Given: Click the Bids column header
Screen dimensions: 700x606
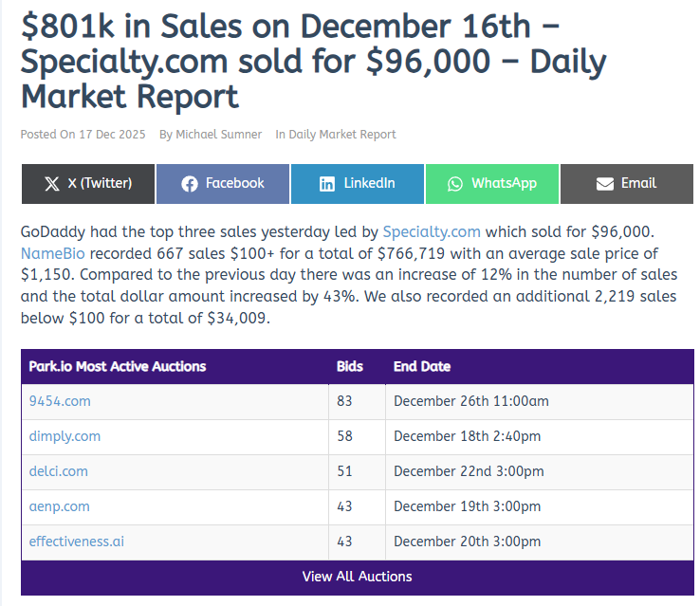Looking at the screenshot, I should 349,366.
